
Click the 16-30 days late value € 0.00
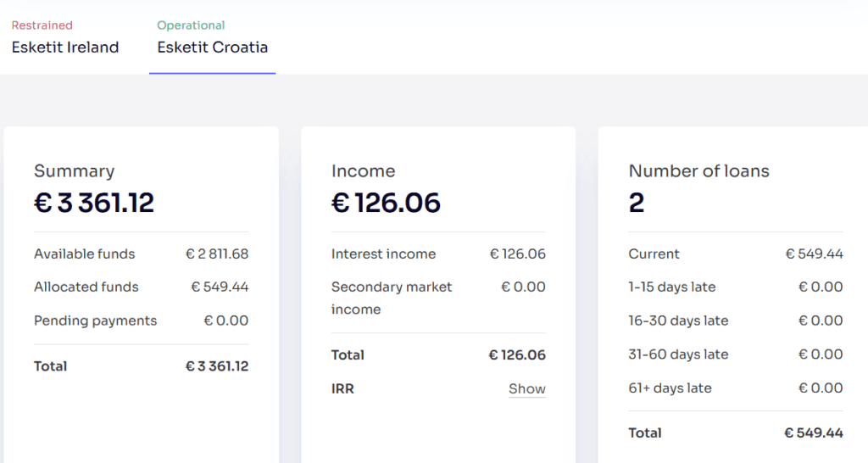point(821,321)
